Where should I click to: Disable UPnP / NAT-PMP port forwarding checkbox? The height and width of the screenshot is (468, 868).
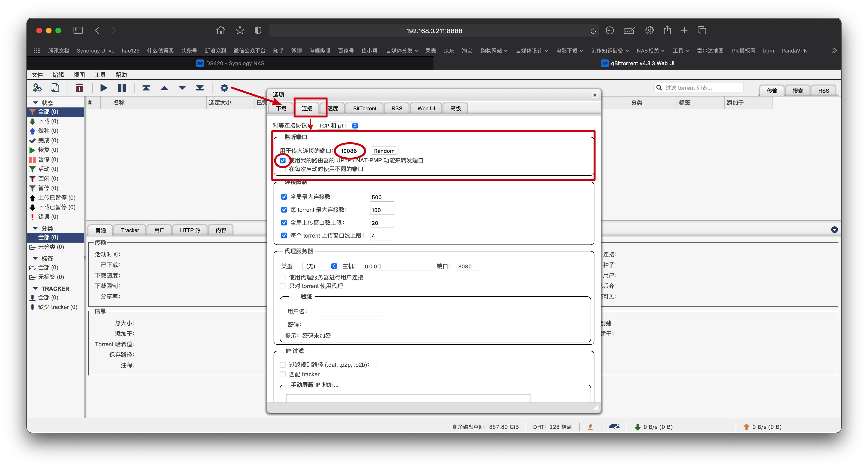283,160
